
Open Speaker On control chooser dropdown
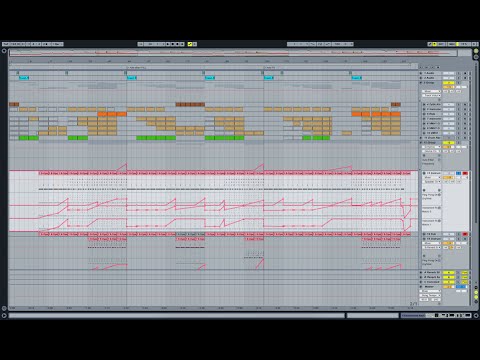[432, 182]
